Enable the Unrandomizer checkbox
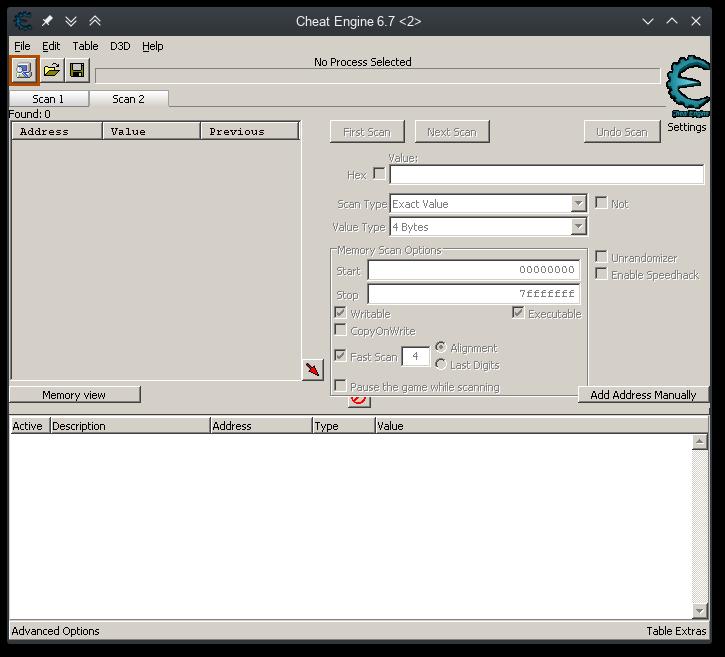Screen dimensions: 725x657 (x=601, y=256)
